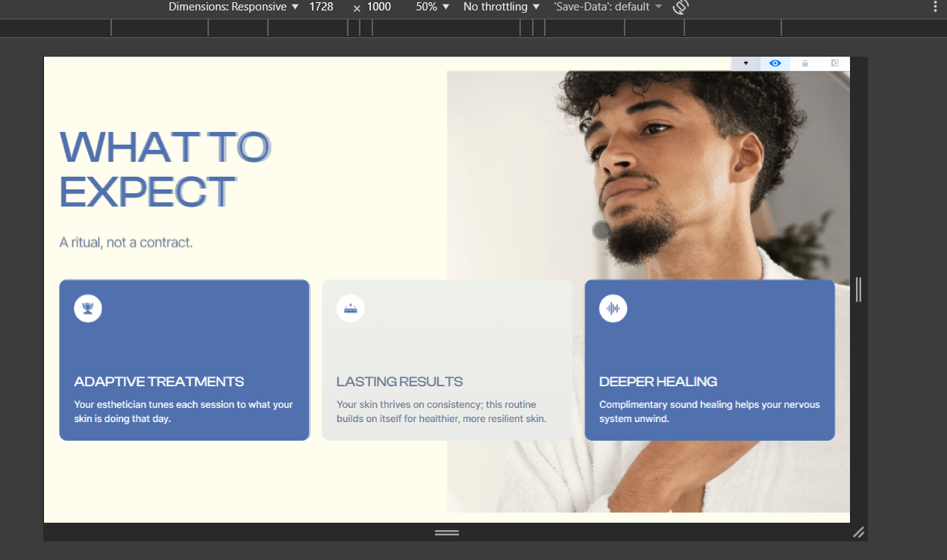Click the WHAT TO EXPECT heading
947x560 pixels.
(x=164, y=169)
